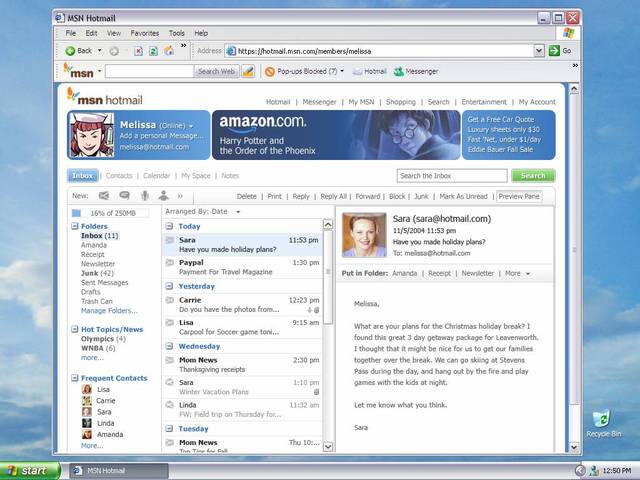Click the Manage Folders link
The height and width of the screenshot is (480, 640).
(109, 311)
